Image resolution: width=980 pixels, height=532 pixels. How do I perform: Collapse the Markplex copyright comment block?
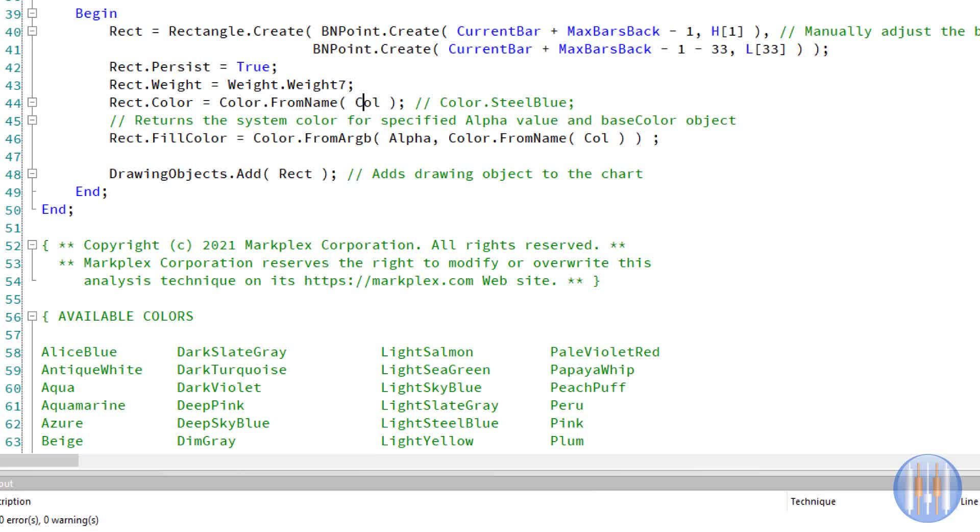click(x=32, y=245)
